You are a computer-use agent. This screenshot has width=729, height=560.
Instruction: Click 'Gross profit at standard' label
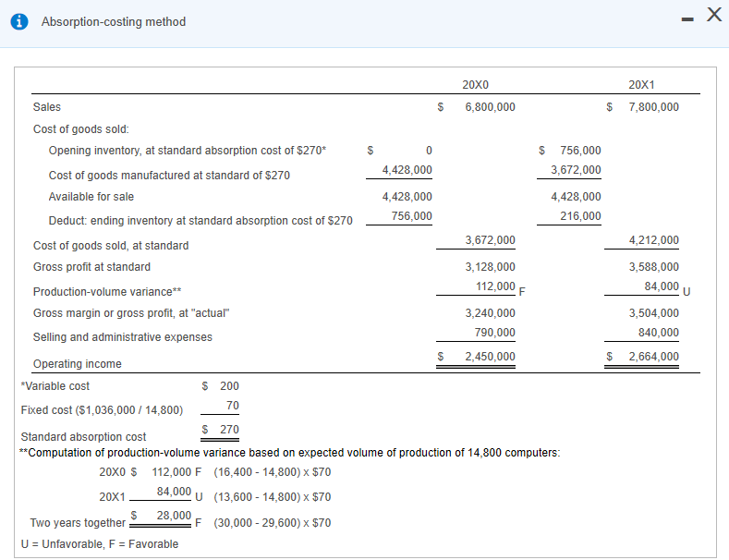tap(91, 267)
